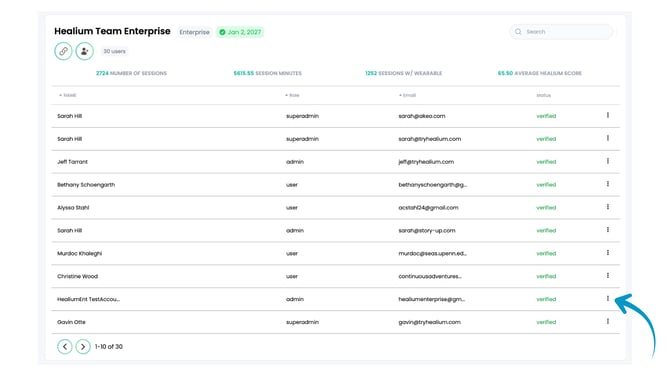Viewport: 670px width, 376px height.
Task: Click the Average Healium Score stat
Action: click(540, 73)
